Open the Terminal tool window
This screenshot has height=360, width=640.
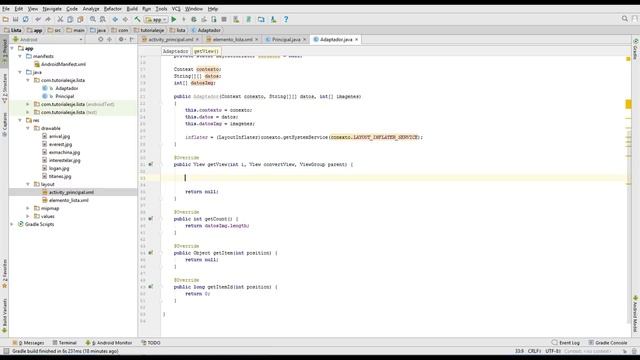tap(64, 343)
